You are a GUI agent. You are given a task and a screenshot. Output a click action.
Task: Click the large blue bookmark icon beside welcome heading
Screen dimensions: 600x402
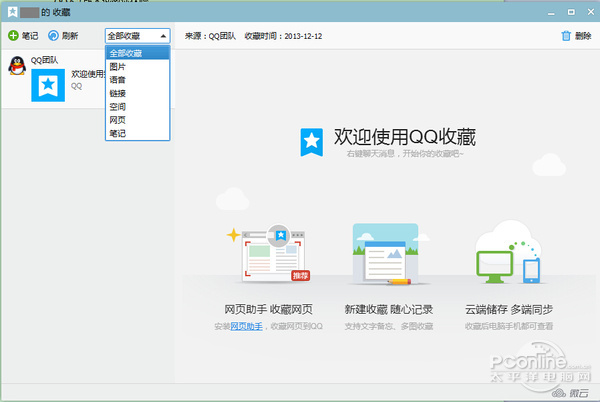pyautogui.click(x=311, y=142)
